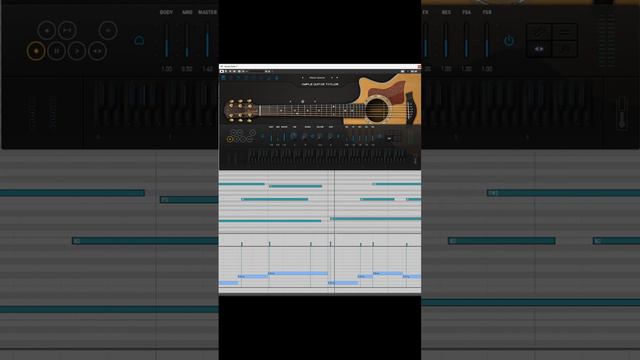Select the bottom-left light-blue bar at the lane's edge
The width and height of the screenshot is (640, 360).
229,282
